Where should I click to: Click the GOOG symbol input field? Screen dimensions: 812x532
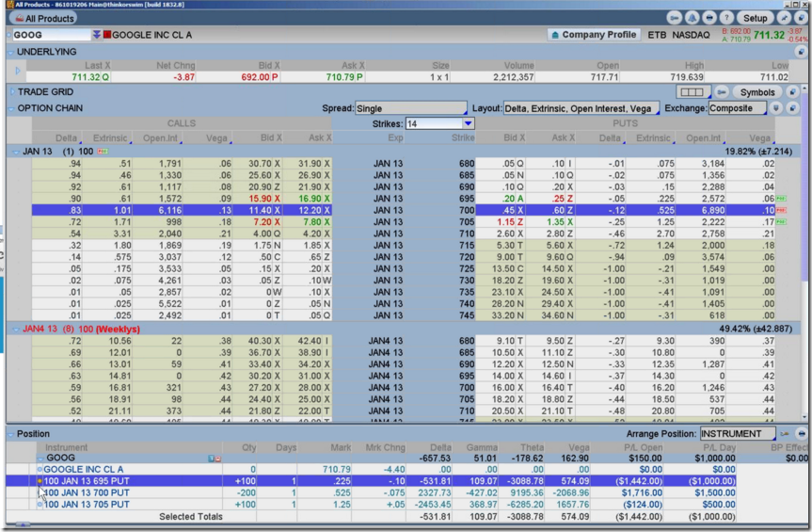tap(50, 35)
